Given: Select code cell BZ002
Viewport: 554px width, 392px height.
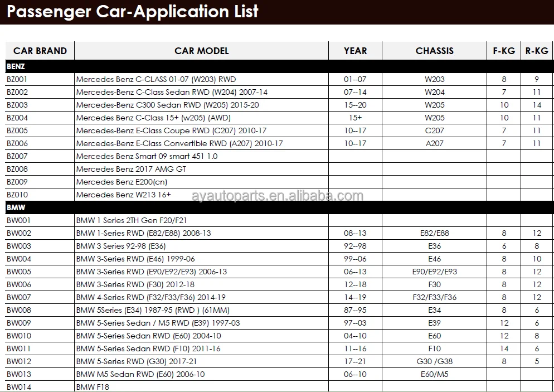Looking at the screenshot, I should click(40, 92).
